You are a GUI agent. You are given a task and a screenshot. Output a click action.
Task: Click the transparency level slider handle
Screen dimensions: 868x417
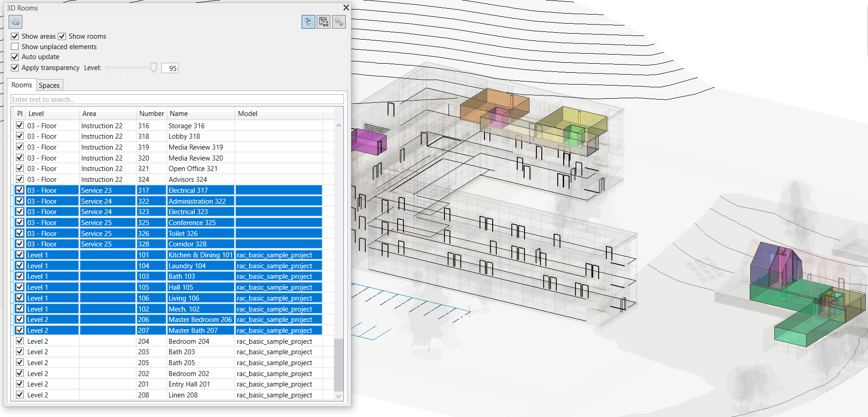pyautogui.click(x=154, y=68)
